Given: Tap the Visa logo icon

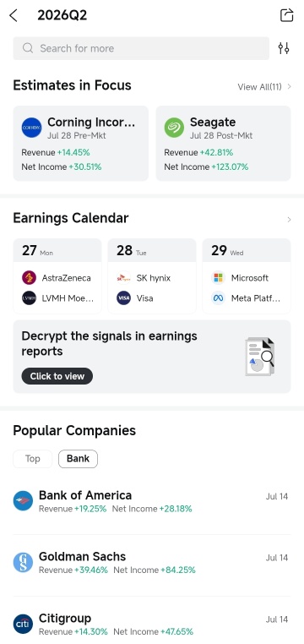Looking at the screenshot, I should point(123,297).
